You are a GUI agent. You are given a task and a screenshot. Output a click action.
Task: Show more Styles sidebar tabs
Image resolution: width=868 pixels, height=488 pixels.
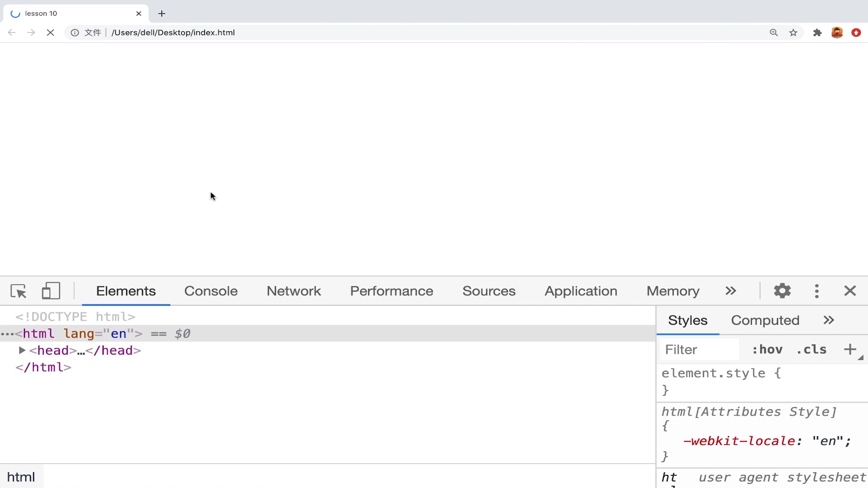(x=828, y=320)
